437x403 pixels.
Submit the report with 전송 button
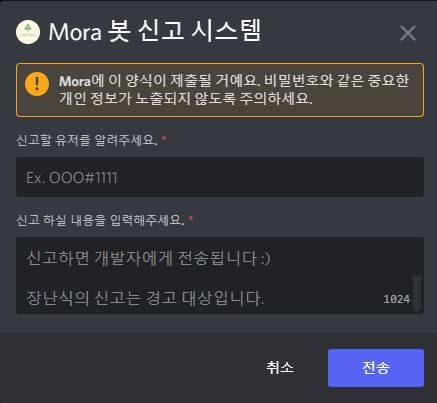(x=376, y=368)
